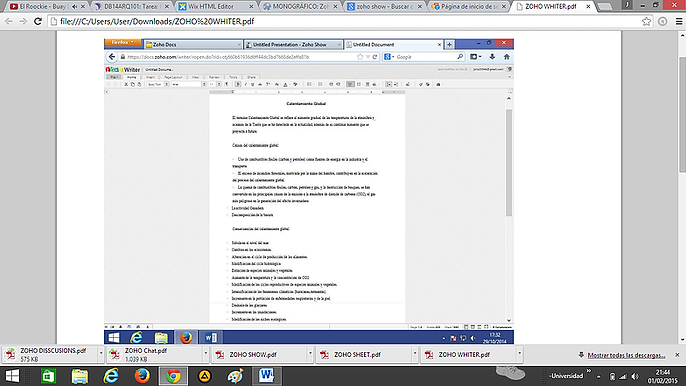
Task: Launch the Windows Store from taskbar
Action: pyautogui.click(x=48, y=376)
